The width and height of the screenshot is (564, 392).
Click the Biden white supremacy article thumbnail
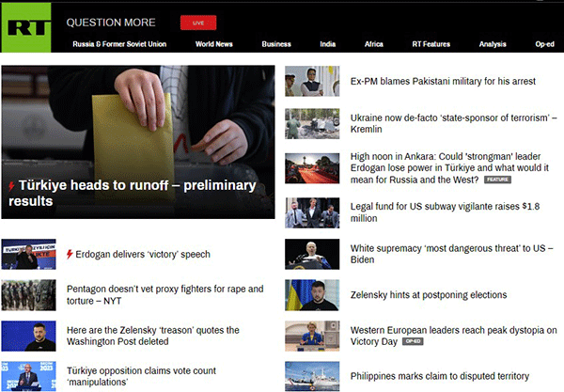pyautogui.click(x=312, y=254)
